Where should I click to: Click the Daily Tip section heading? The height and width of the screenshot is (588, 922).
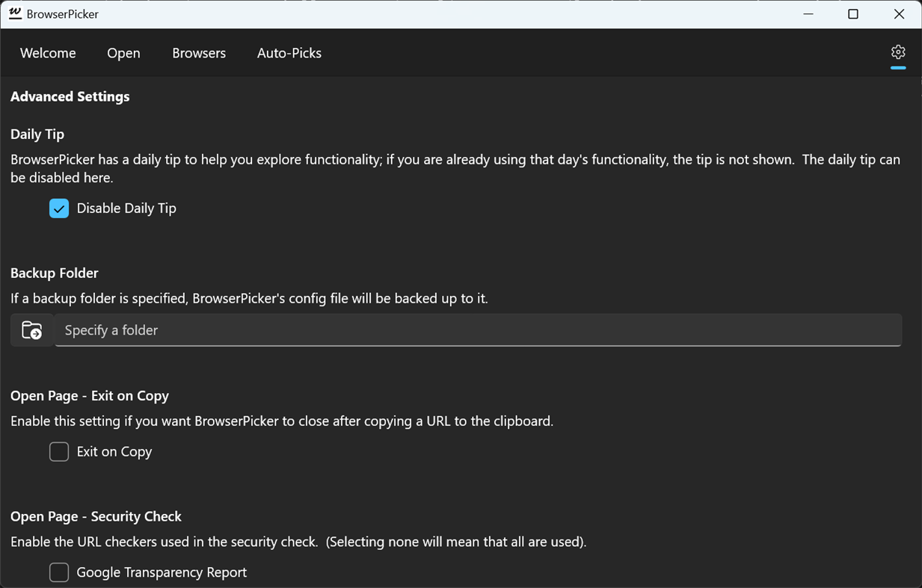(x=37, y=134)
